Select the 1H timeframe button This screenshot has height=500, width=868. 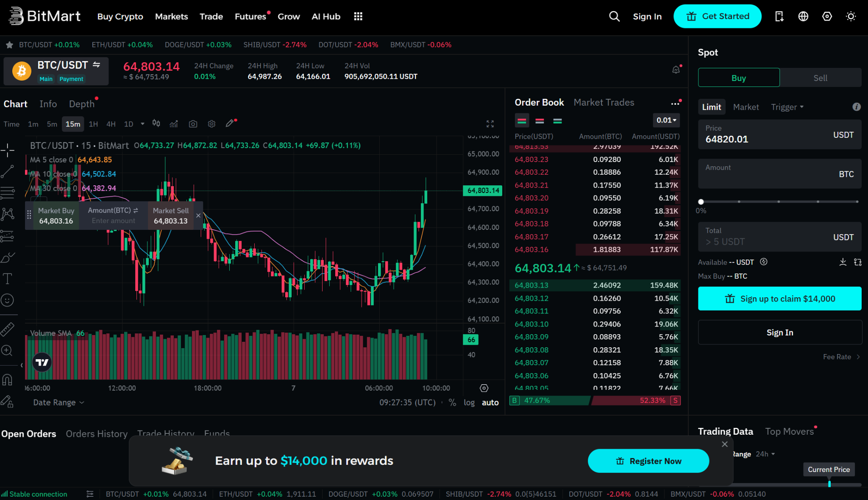[x=93, y=124]
